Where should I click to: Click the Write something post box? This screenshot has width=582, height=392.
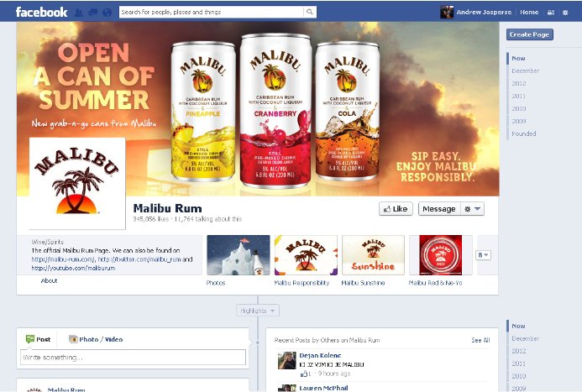[x=133, y=357]
